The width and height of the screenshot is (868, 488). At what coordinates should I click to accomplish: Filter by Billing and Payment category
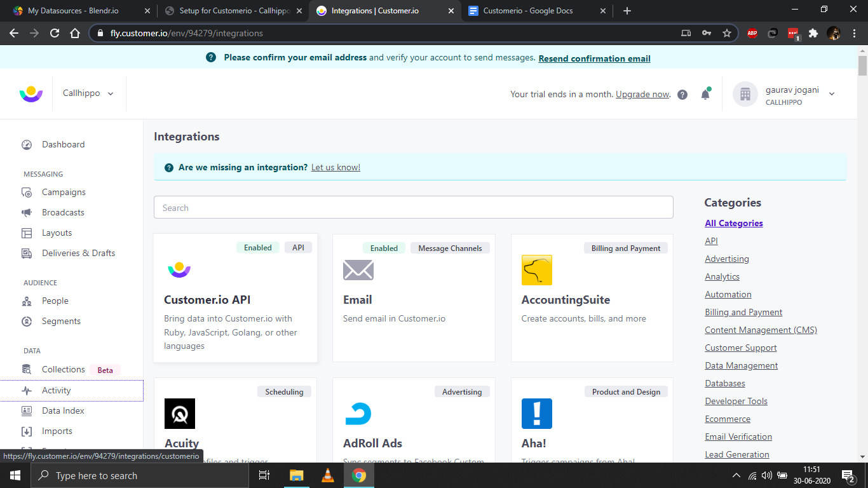pyautogui.click(x=743, y=312)
